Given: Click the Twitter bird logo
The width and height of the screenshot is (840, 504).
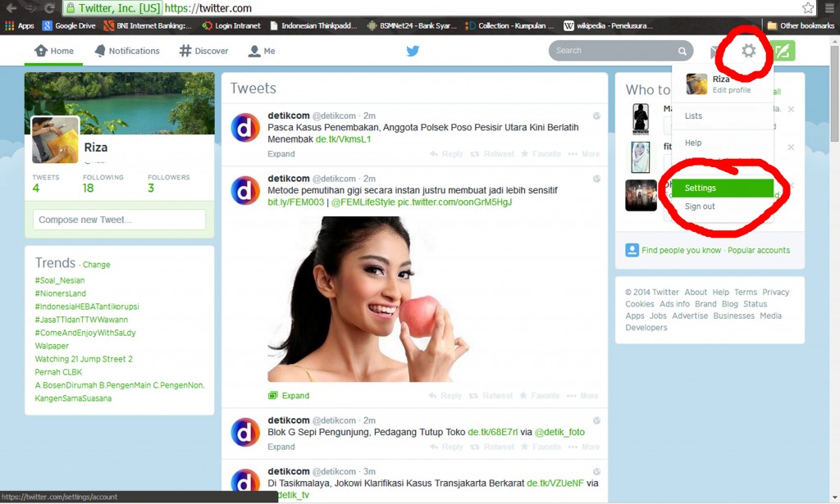Looking at the screenshot, I should coord(413,51).
